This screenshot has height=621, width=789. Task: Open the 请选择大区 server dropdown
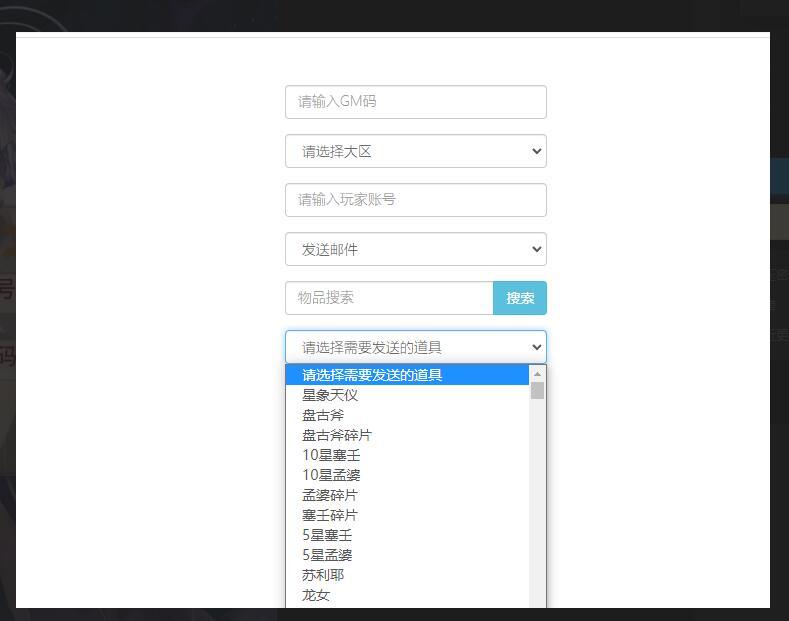(415, 151)
